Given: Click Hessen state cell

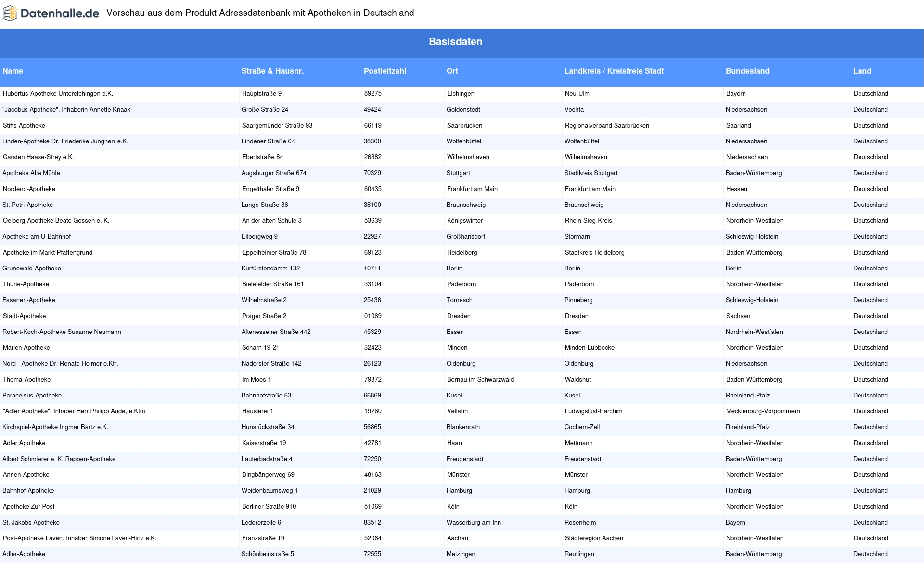Looking at the screenshot, I should [736, 189].
